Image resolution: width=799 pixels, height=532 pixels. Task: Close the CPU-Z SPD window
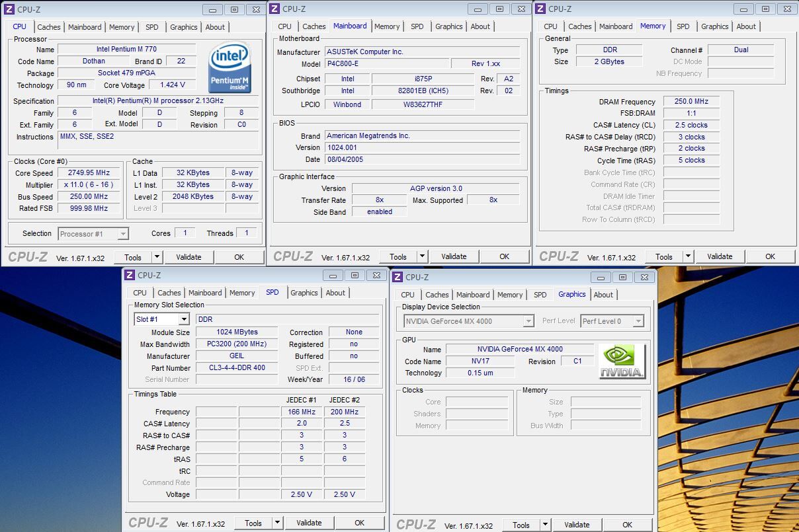(376, 275)
